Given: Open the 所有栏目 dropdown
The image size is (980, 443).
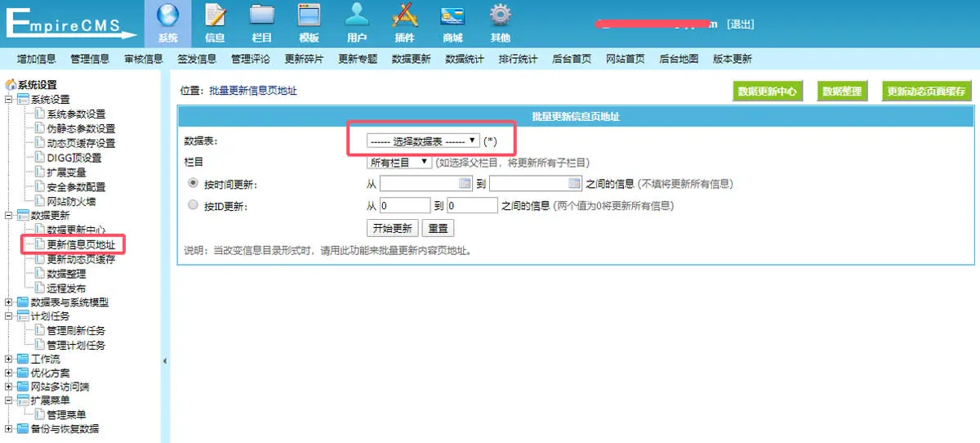Looking at the screenshot, I should click(399, 162).
